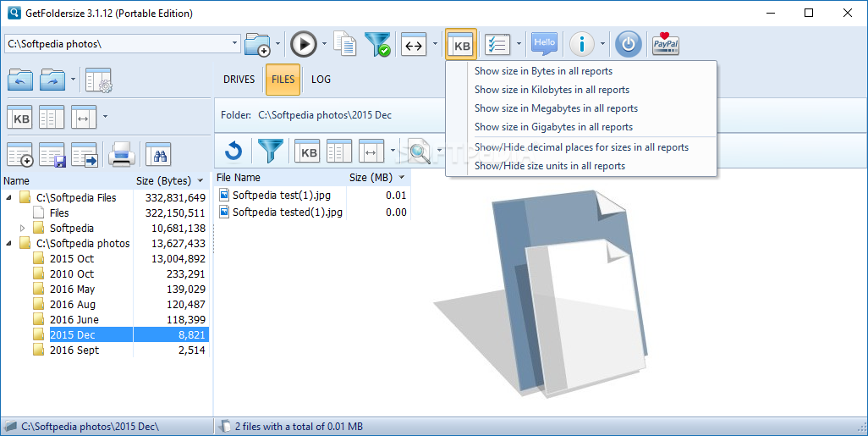Select file Softpedia test(1).jpg
The width and height of the screenshot is (868, 436).
[281, 195]
